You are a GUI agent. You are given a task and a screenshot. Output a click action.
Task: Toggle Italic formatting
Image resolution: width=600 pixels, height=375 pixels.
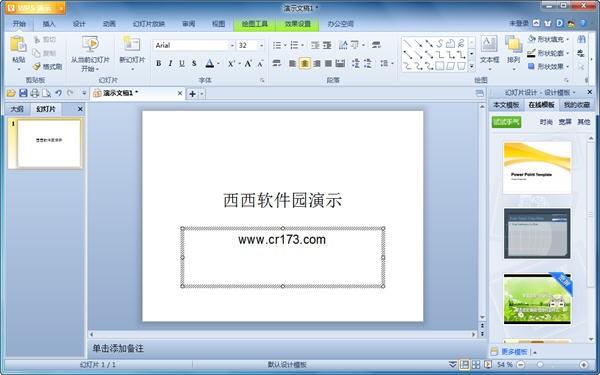[170, 64]
